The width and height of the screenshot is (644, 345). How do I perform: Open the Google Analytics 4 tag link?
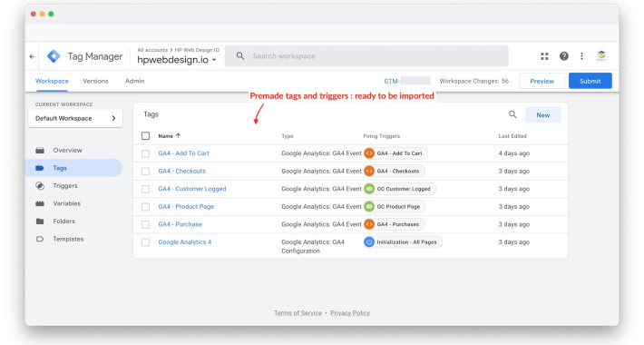(185, 242)
